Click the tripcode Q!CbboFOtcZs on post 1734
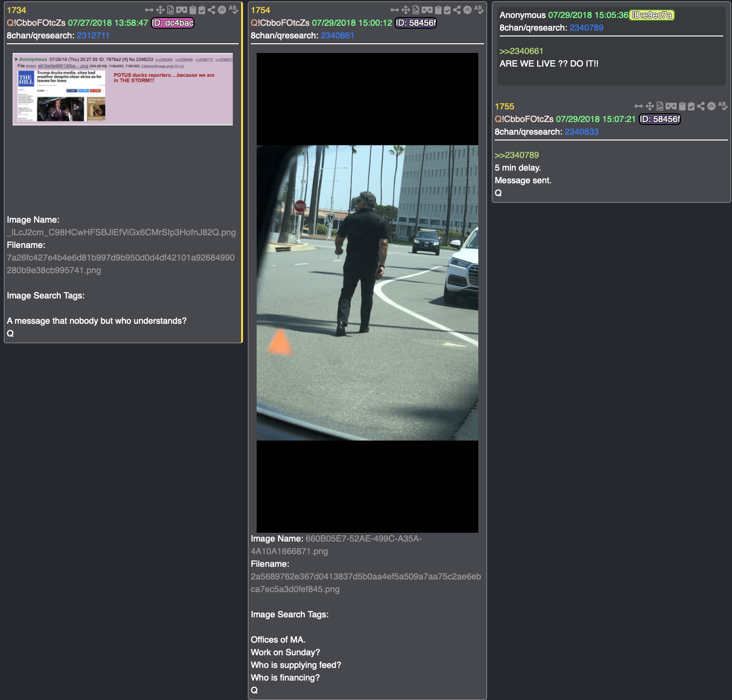 (x=36, y=23)
